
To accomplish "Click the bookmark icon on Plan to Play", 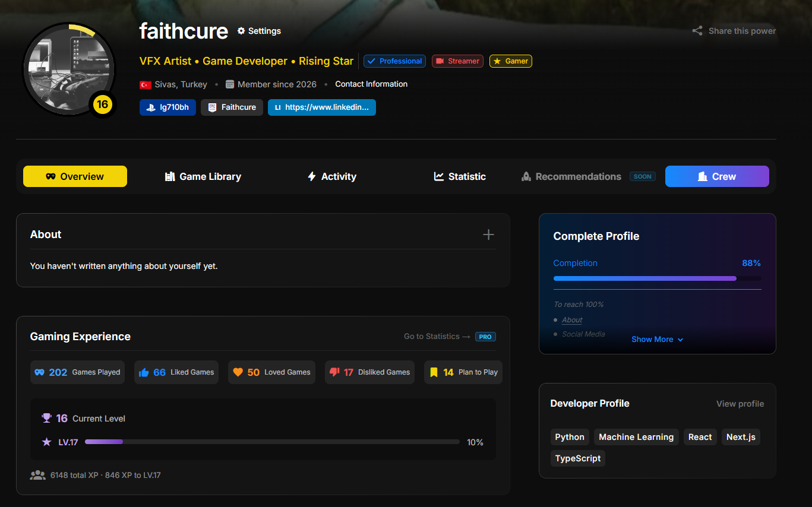I will (x=434, y=372).
